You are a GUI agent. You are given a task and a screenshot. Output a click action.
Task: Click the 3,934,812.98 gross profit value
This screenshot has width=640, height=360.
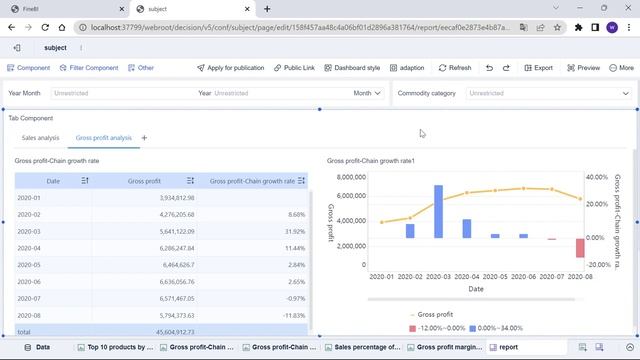pos(177,198)
